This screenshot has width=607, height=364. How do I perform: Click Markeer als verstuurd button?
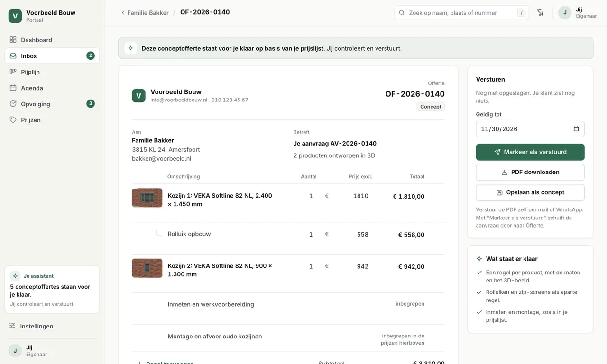[x=530, y=152]
